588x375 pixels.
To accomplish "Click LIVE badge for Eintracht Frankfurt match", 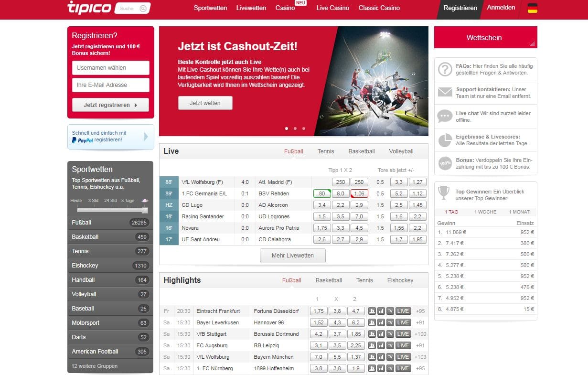I will [403, 311].
